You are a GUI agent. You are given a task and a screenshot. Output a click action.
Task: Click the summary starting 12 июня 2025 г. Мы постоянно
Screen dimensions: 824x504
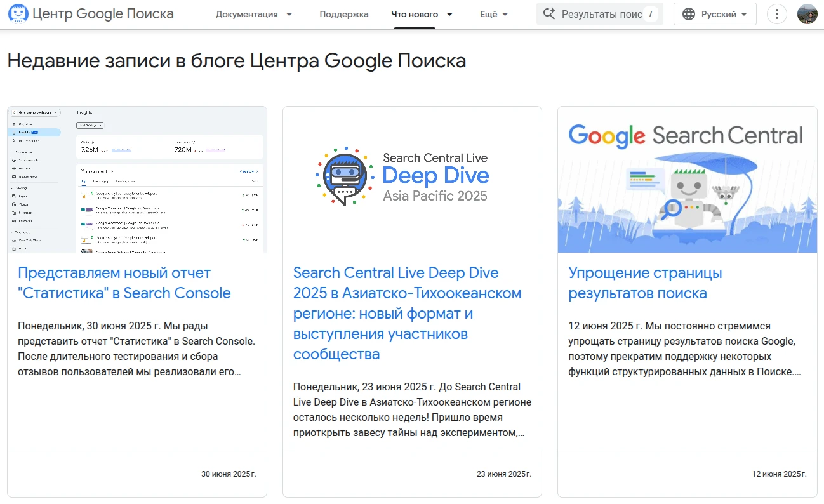(685, 348)
